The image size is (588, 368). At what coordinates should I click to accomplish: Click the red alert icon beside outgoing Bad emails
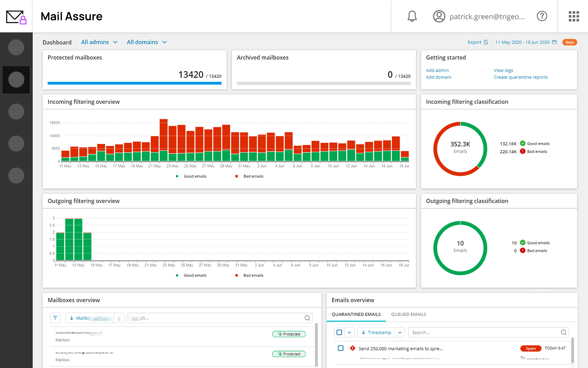click(x=523, y=251)
